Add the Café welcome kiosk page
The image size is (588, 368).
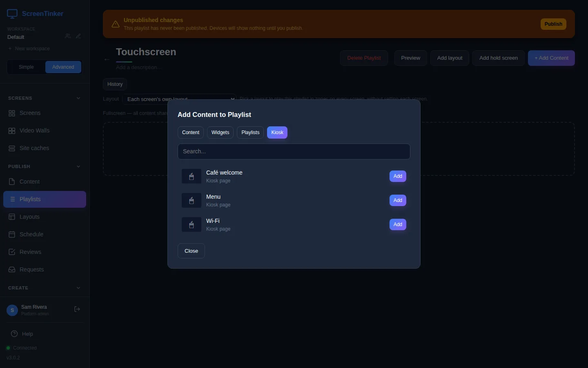[398, 176]
